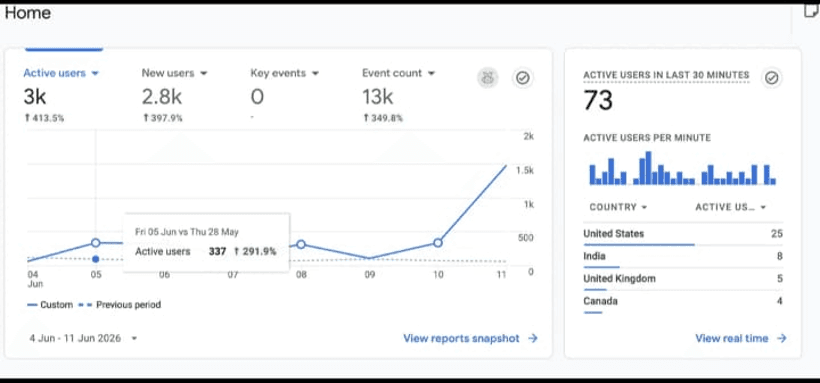Click the Home page title
The image size is (820, 383).
tap(28, 13)
